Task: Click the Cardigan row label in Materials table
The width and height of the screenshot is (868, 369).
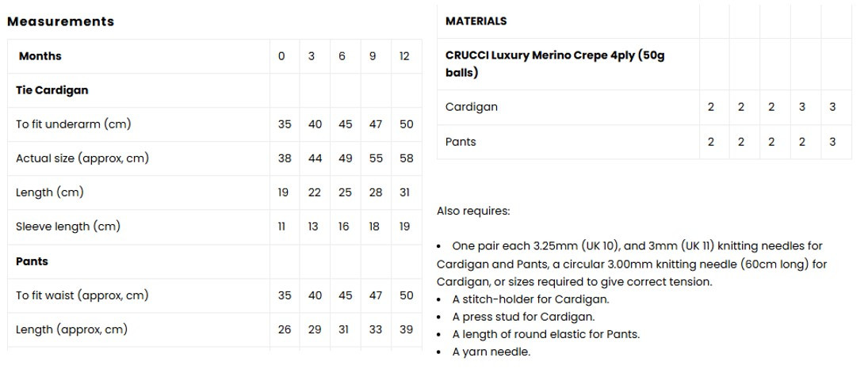Action: click(472, 107)
